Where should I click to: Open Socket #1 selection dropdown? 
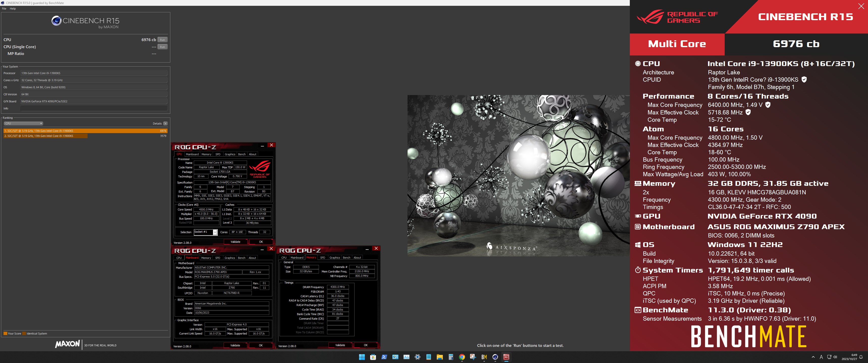[x=206, y=232]
